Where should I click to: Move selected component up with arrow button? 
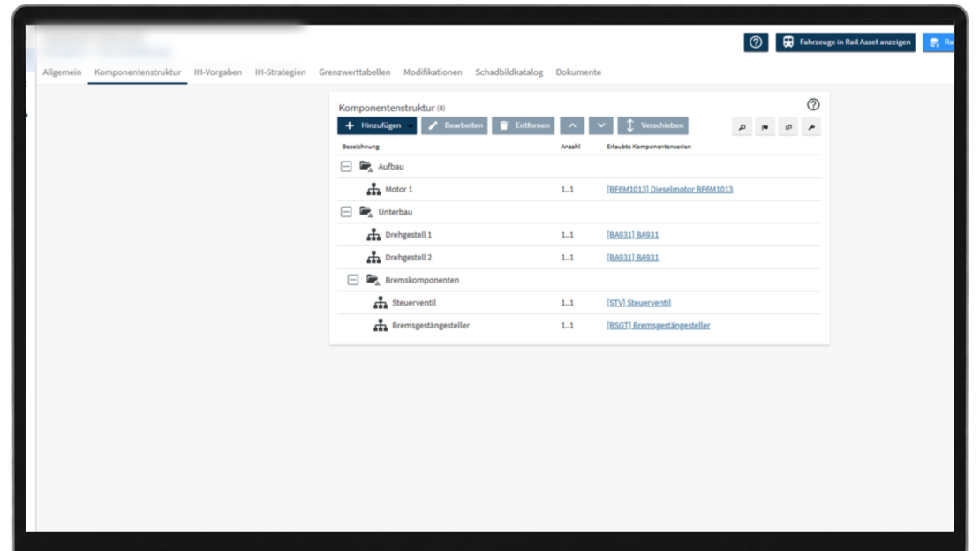pyautogui.click(x=572, y=125)
